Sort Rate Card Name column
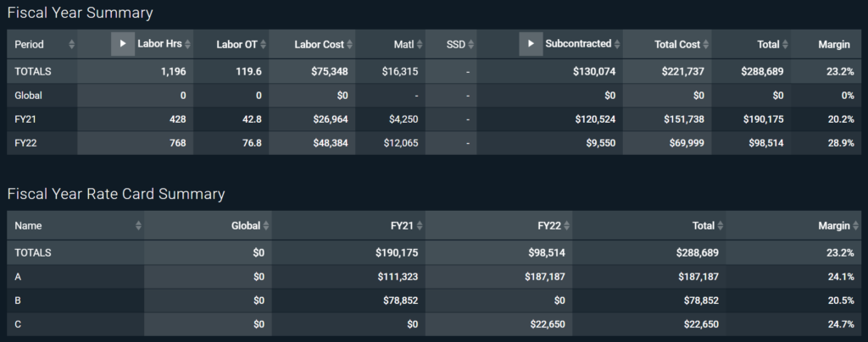The image size is (868, 342). pyautogui.click(x=138, y=226)
